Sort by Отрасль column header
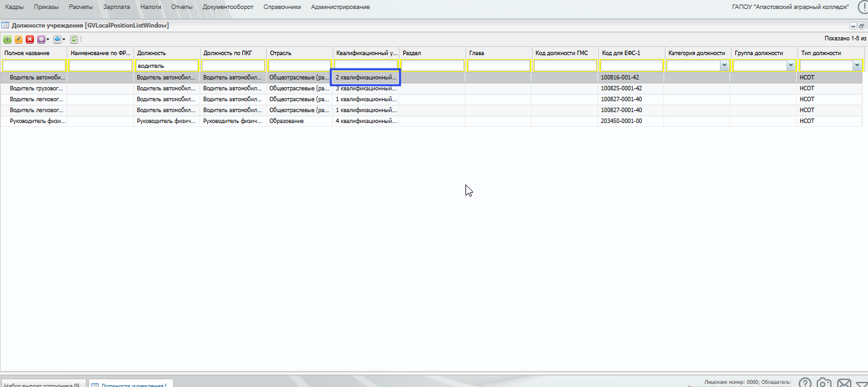The width and height of the screenshot is (868, 387). click(299, 53)
